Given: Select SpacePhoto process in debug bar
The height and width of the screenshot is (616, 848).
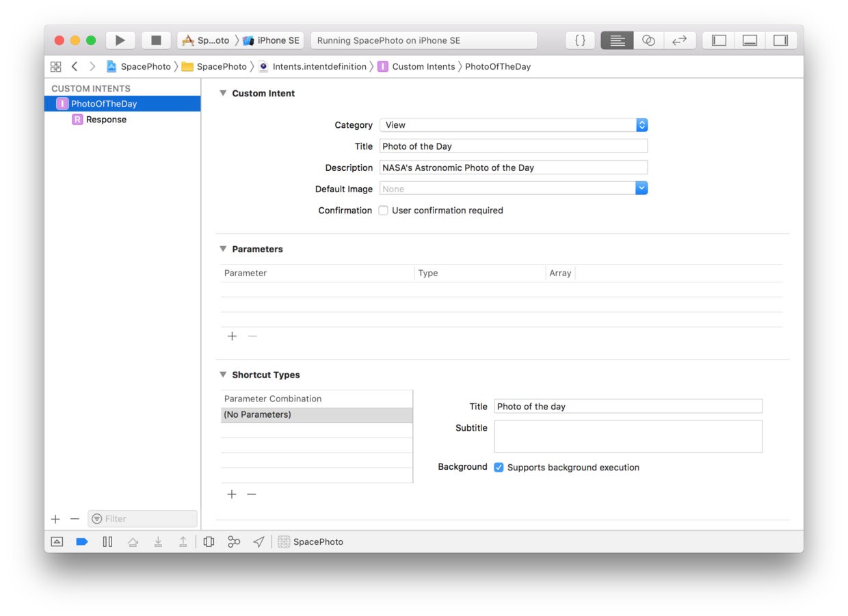Looking at the screenshot, I should tap(310, 542).
